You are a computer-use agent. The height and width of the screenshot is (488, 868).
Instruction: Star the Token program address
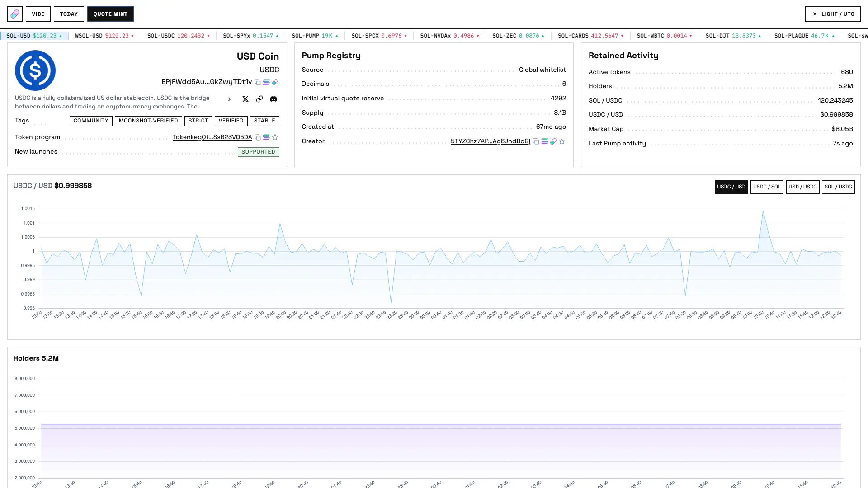275,137
